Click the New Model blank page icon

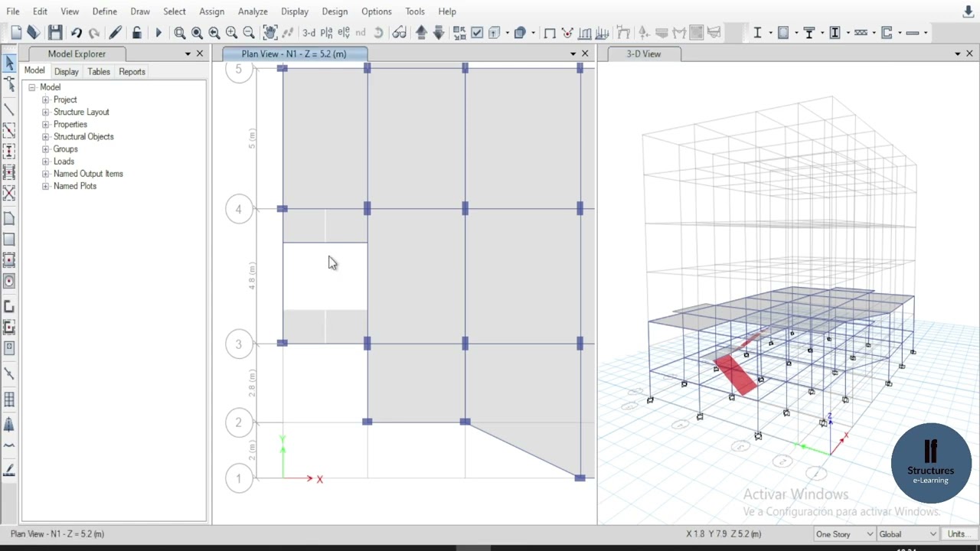(16, 32)
